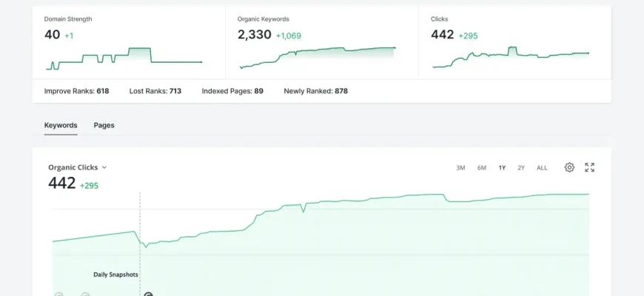Select the 1Y time range
Image resolution: width=644 pixels, height=296 pixels.
pyautogui.click(x=502, y=168)
